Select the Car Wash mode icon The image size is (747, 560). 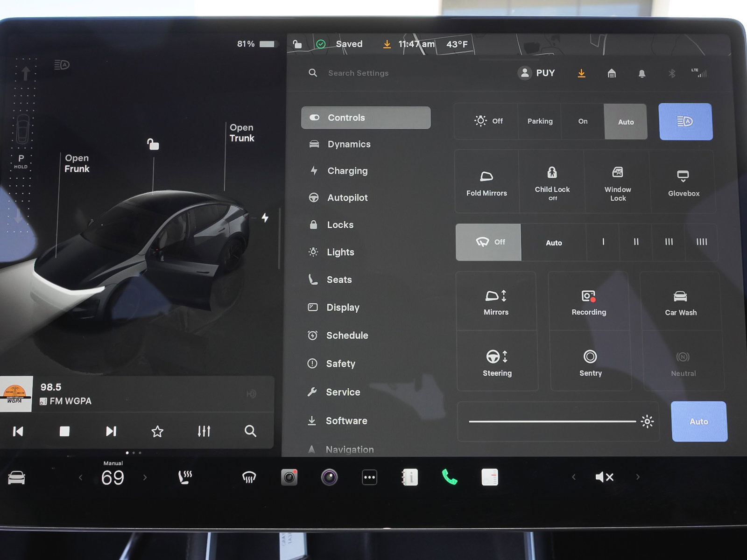point(681,301)
